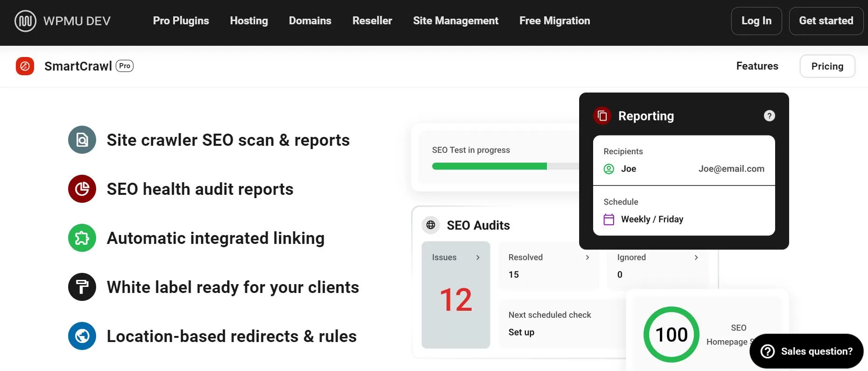Click Location-based redirects & rules text
Screen dimensions: 868x371
(x=231, y=336)
